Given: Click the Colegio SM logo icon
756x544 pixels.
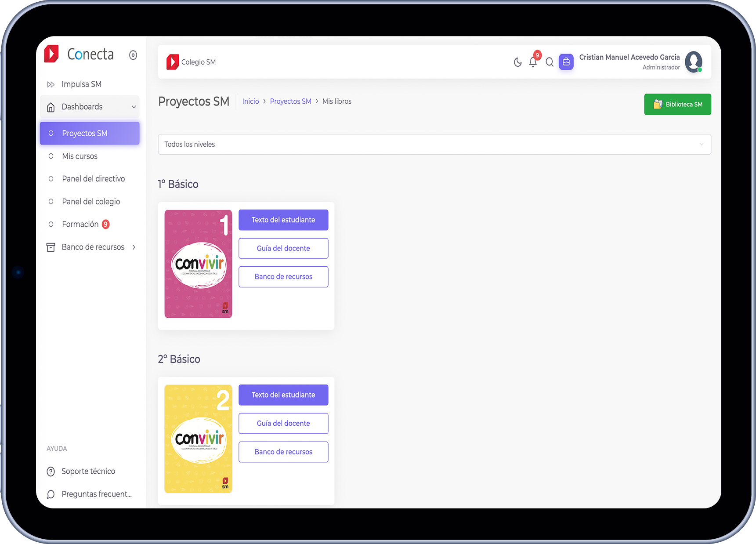Looking at the screenshot, I should click(x=172, y=62).
